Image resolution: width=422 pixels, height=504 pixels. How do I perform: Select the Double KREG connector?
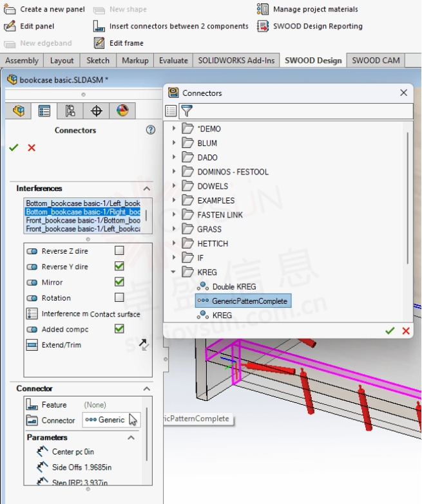pos(227,286)
